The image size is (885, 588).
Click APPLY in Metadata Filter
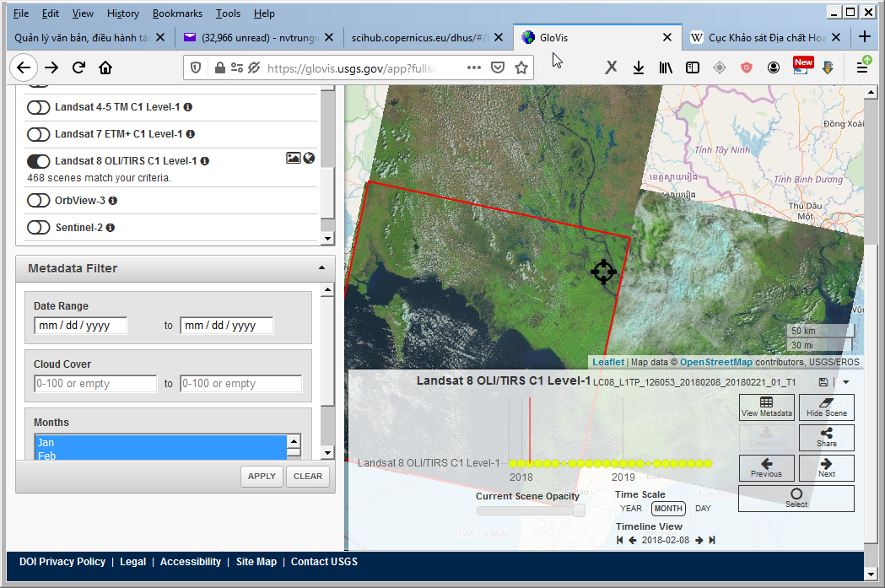(262, 477)
